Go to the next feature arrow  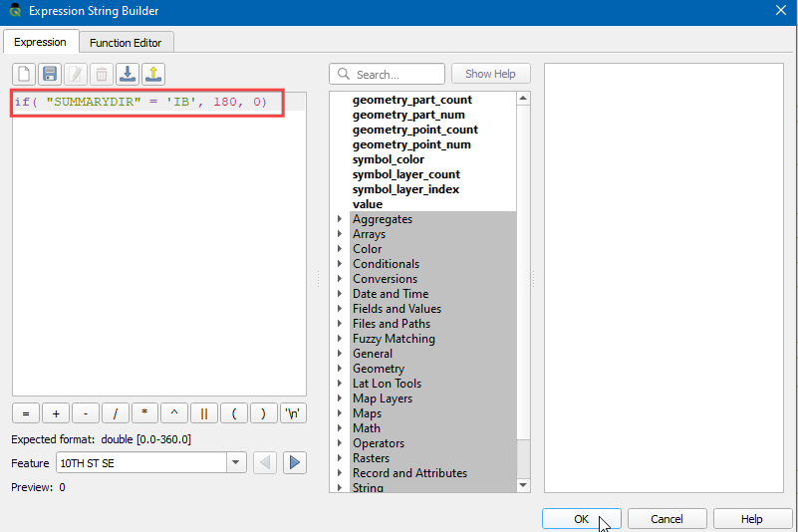point(294,462)
